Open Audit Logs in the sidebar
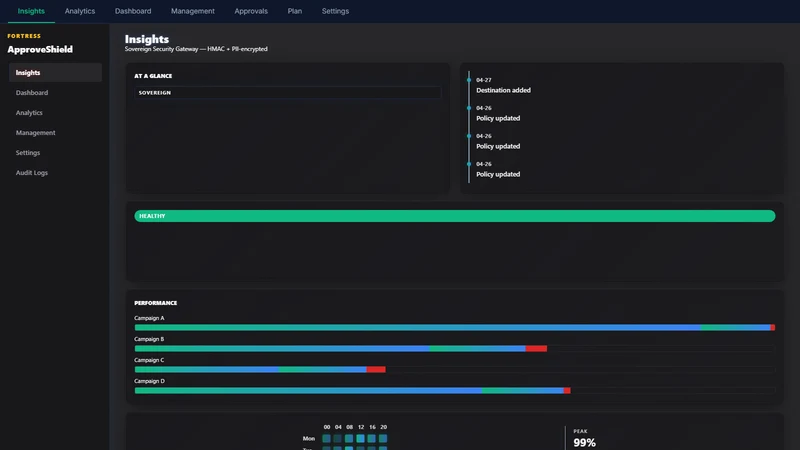 55,172
